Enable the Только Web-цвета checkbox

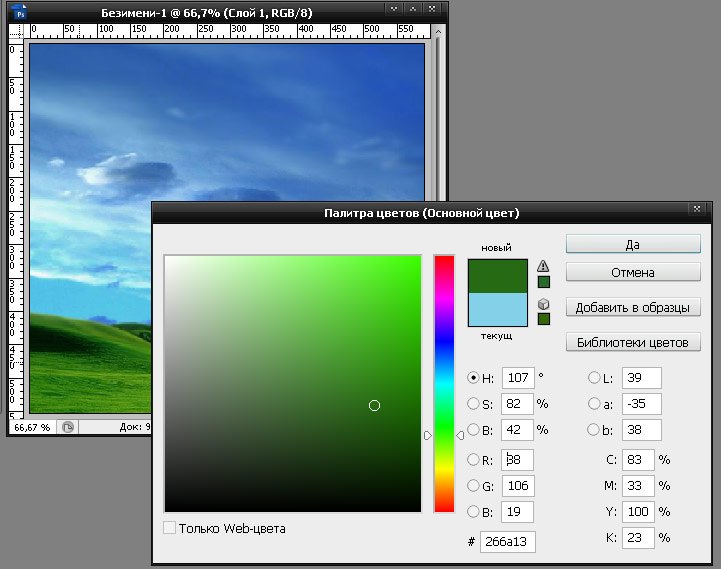[170, 527]
